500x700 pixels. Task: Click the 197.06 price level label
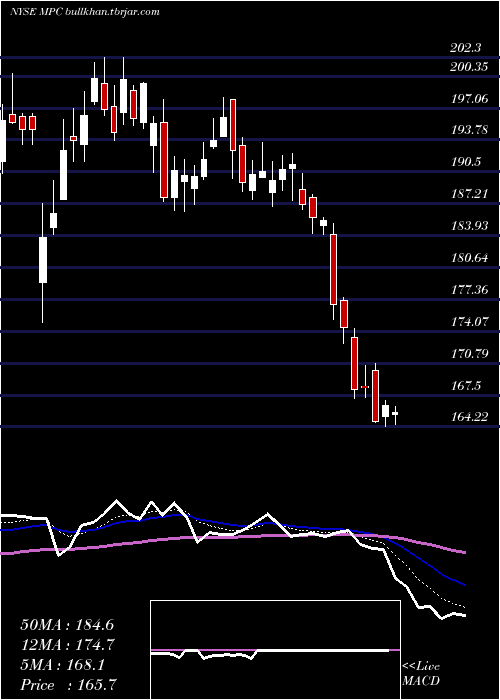pyautogui.click(x=469, y=99)
